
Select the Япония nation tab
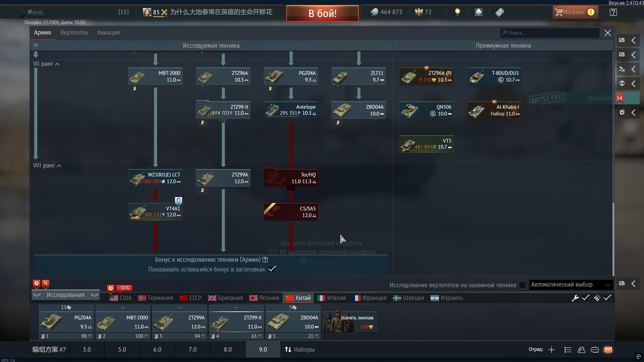(x=264, y=298)
